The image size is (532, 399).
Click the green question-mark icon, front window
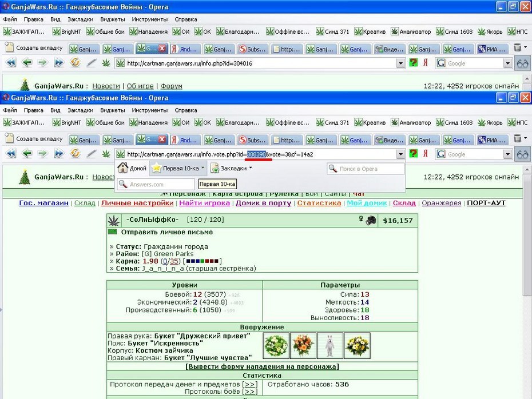(x=413, y=154)
